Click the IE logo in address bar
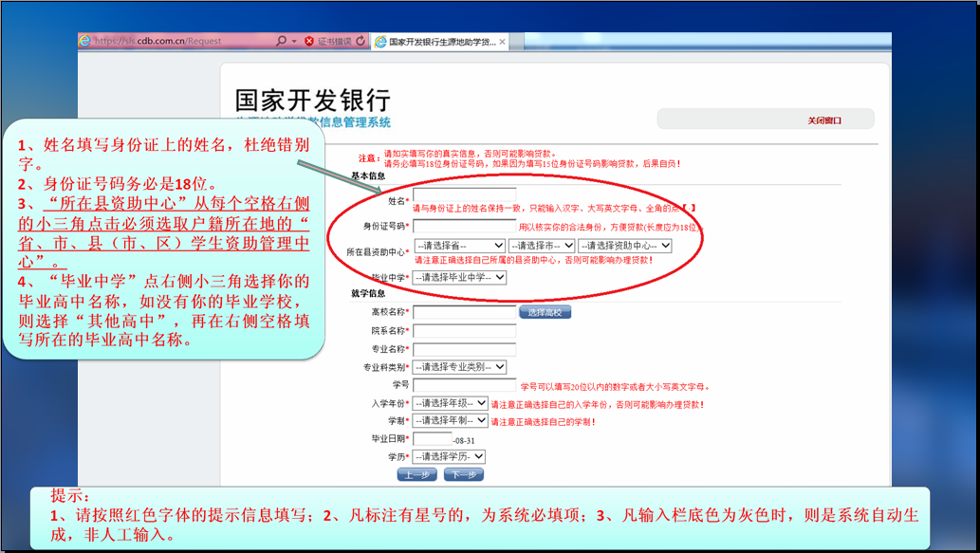Screen dimensions: 980x553 point(85,42)
